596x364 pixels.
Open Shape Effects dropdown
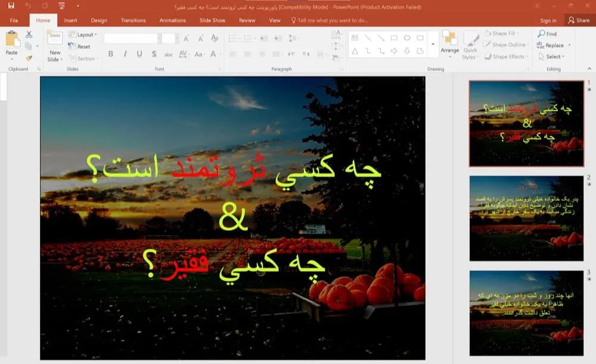[507, 57]
